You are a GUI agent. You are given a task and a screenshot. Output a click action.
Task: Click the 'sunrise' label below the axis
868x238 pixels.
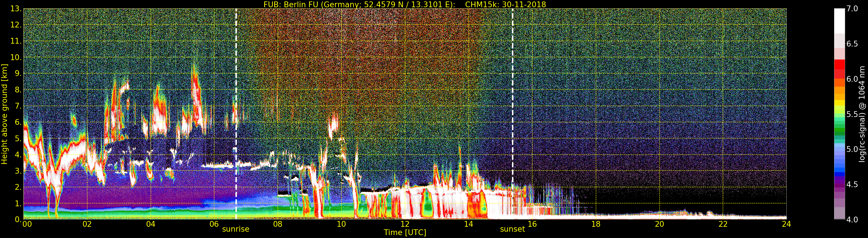(235, 229)
